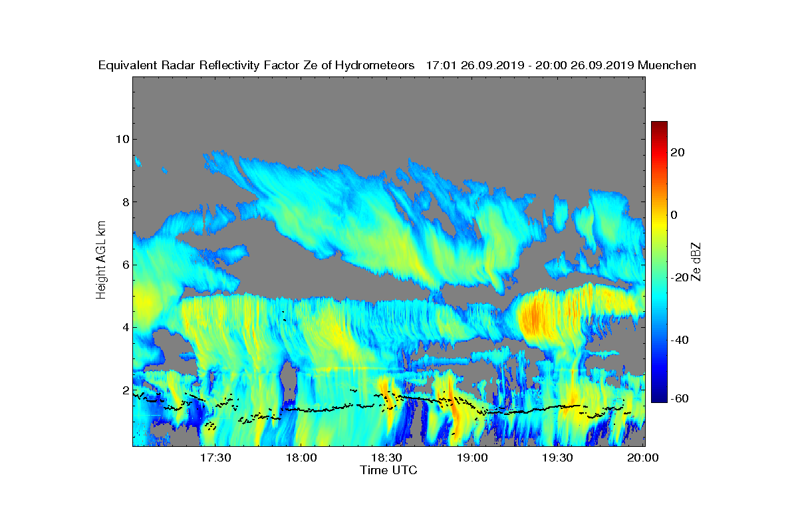Click the 'Height AGL km' axis label

(101, 261)
